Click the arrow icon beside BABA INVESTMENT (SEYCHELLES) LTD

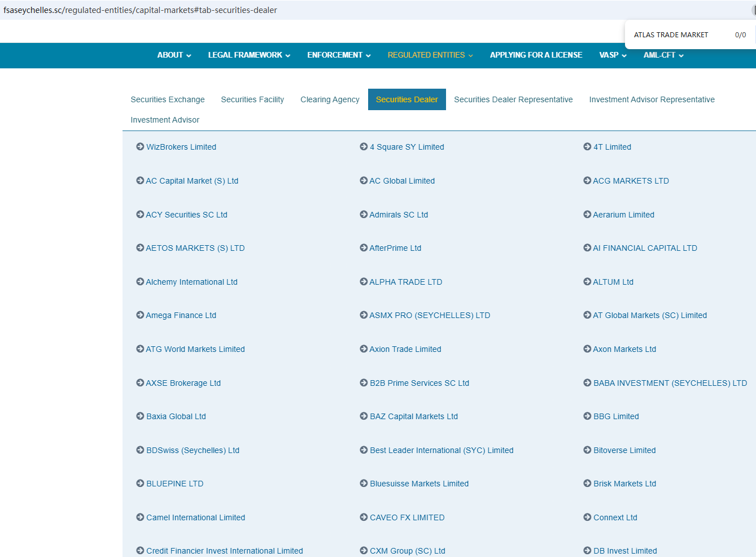pyautogui.click(x=587, y=383)
